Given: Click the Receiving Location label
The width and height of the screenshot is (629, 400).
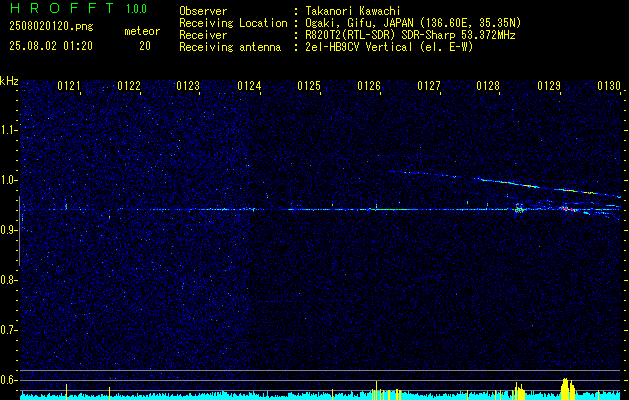Looking at the screenshot, I should (x=233, y=23).
